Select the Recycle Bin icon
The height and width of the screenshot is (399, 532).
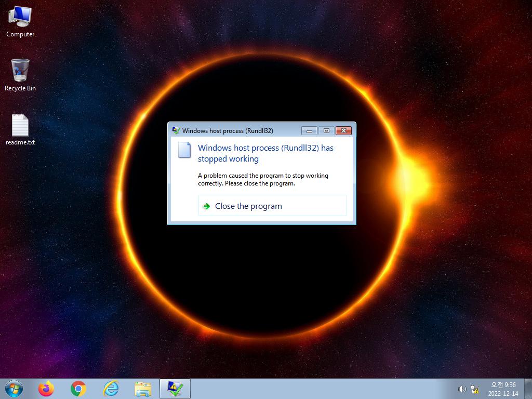click(20, 75)
